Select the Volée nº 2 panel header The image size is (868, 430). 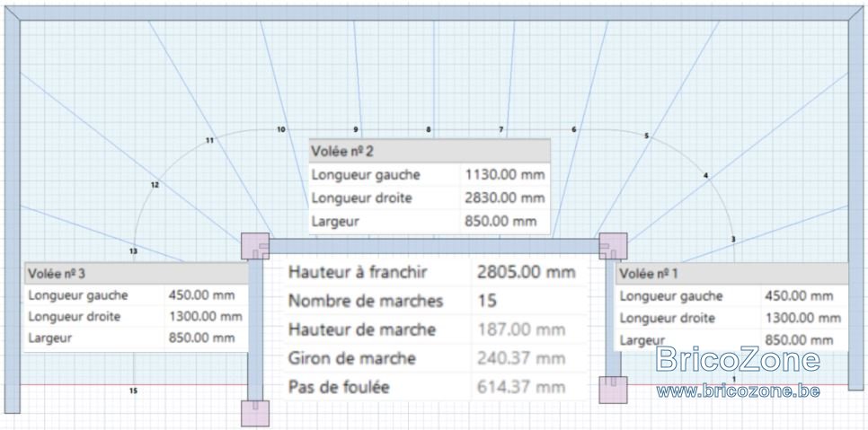click(x=430, y=151)
